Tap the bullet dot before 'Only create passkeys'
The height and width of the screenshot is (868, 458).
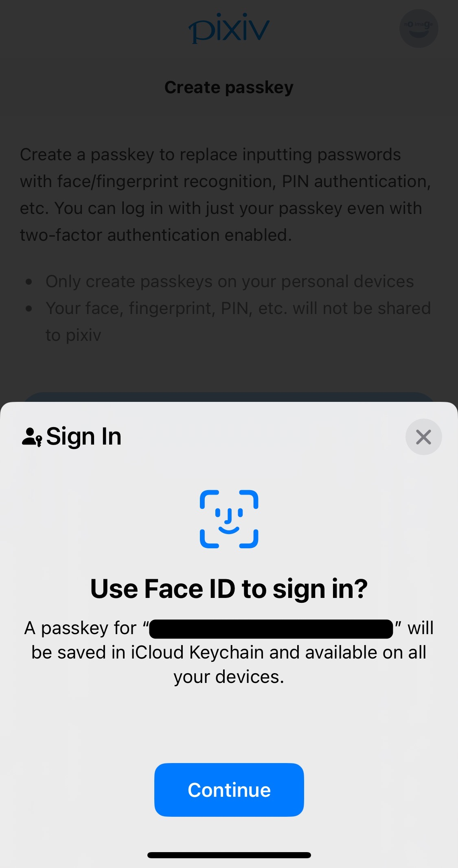tap(28, 282)
